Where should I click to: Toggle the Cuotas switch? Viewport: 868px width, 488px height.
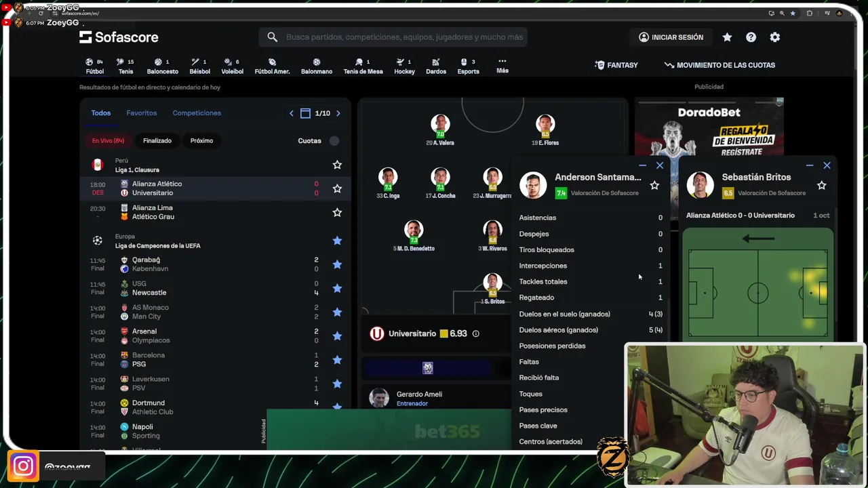click(334, 141)
